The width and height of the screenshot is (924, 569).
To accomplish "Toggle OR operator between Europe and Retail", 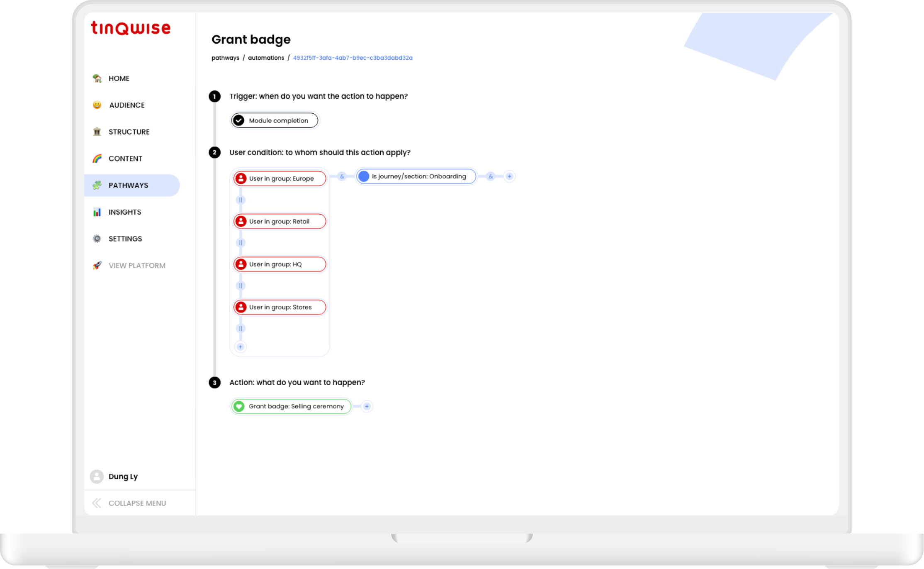I will click(x=241, y=200).
